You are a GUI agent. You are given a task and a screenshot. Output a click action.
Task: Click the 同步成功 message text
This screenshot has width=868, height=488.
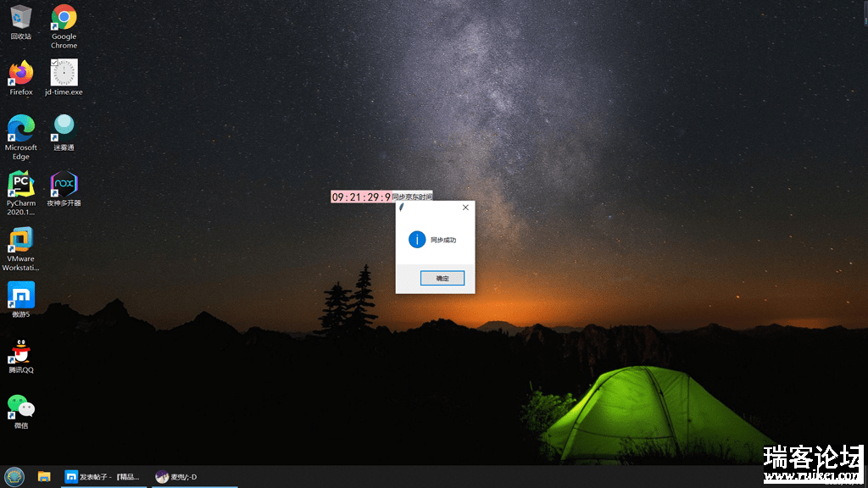pyautogui.click(x=443, y=240)
